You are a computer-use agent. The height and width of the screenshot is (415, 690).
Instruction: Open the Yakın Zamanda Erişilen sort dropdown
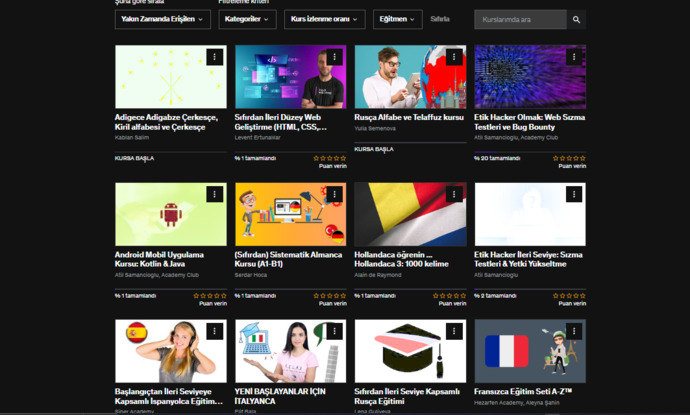coord(163,19)
